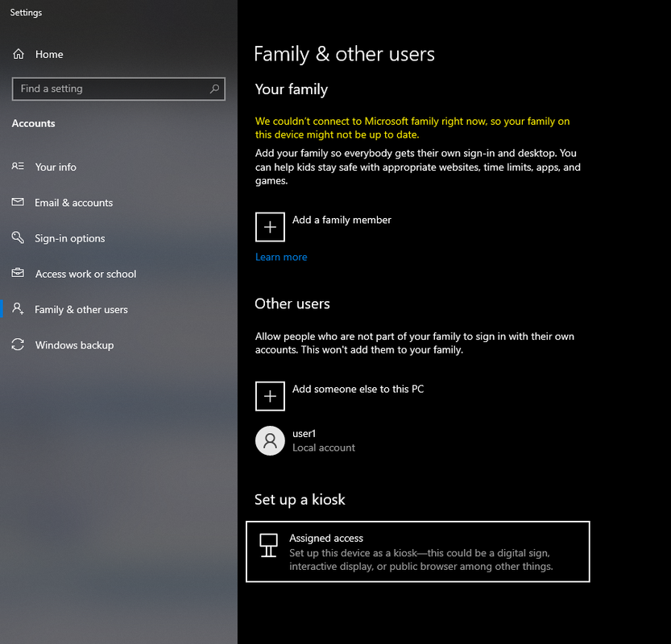This screenshot has width=671, height=644.
Task: Click the Assigned access kiosk icon
Action: point(269,545)
